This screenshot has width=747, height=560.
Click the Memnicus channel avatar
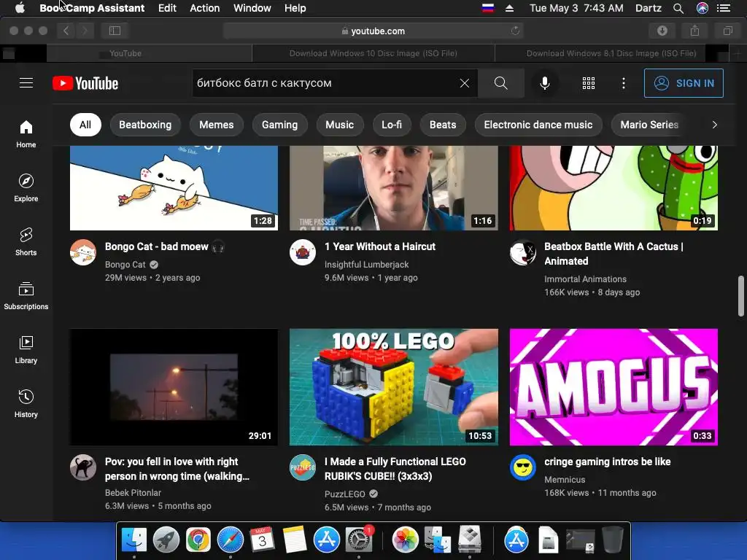522,467
